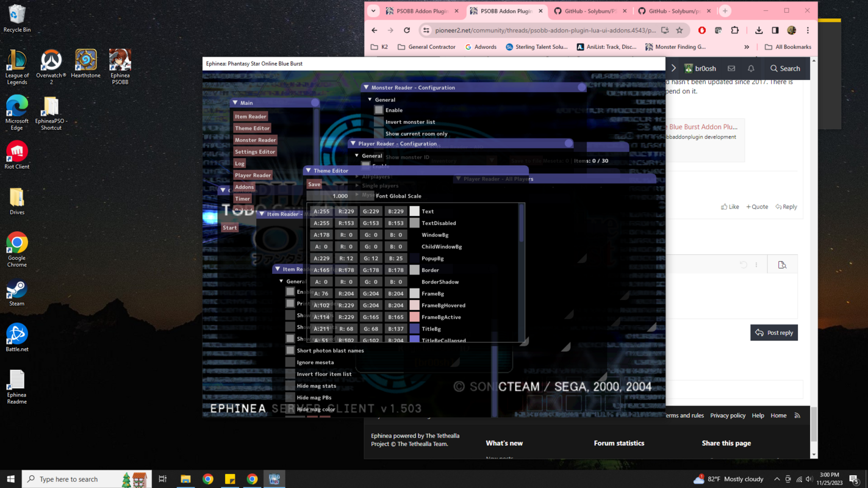Click the Save button in Theme Editor
The image size is (868, 488).
pyautogui.click(x=314, y=184)
